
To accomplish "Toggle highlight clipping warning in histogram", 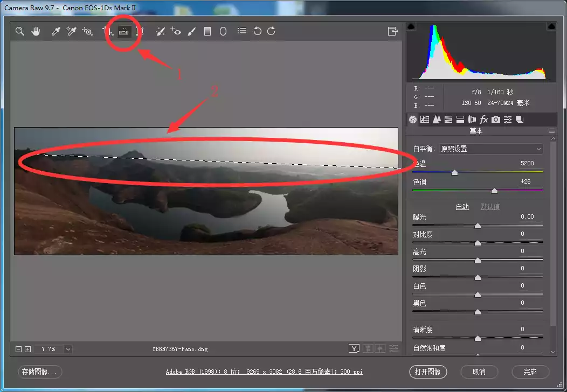I will [552, 26].
